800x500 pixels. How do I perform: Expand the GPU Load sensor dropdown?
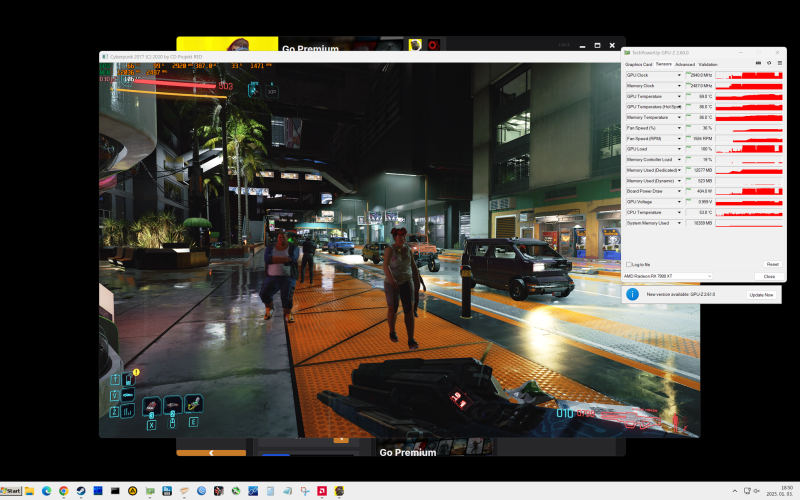pos(679,149)
